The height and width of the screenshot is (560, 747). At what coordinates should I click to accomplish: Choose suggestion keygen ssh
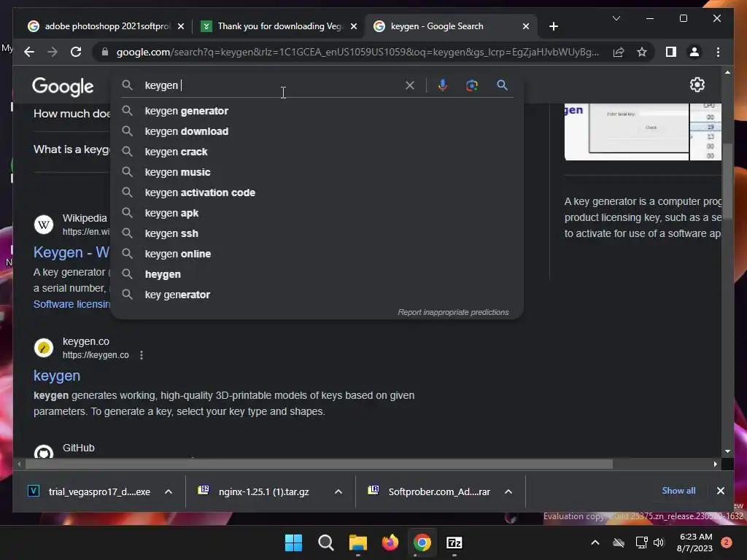click(317, 234)
